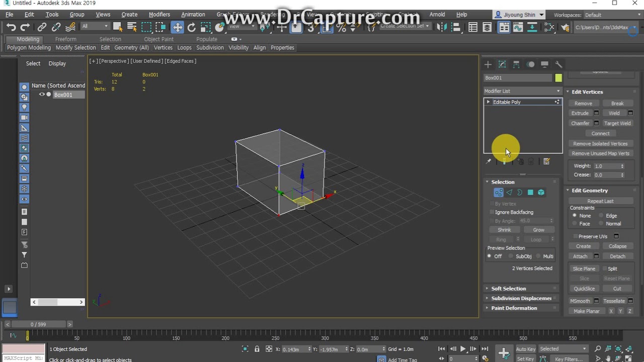Select Edge sub-object level icon
Image resolution: width=644 pixels, height=362 pixels.
509,193
